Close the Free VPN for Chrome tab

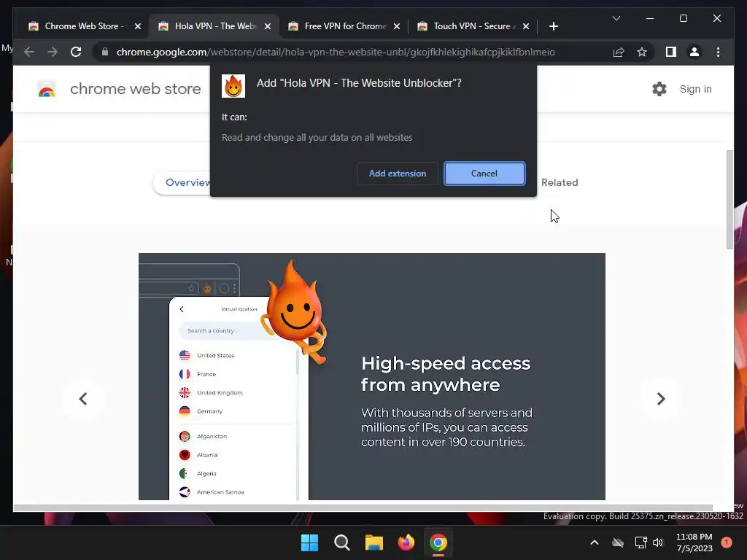coord(397,26)
